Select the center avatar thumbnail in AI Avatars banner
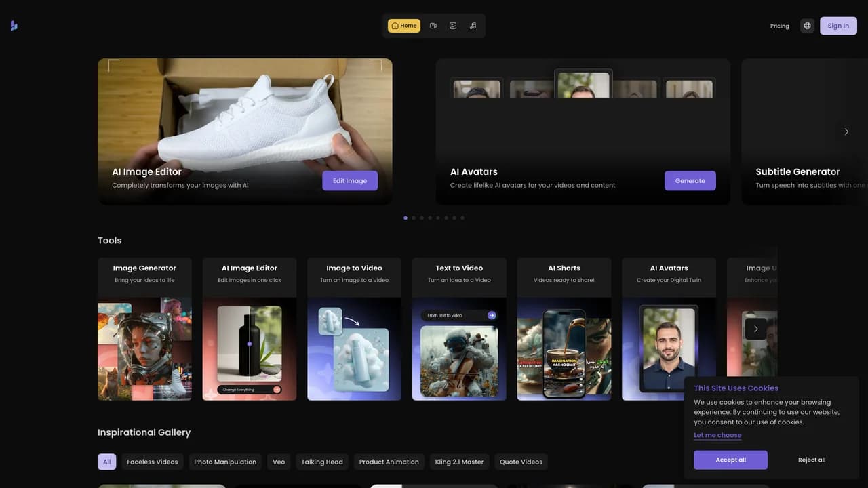Image resolution: width=868 pixels, height=488 pixels. click(583, 84)
